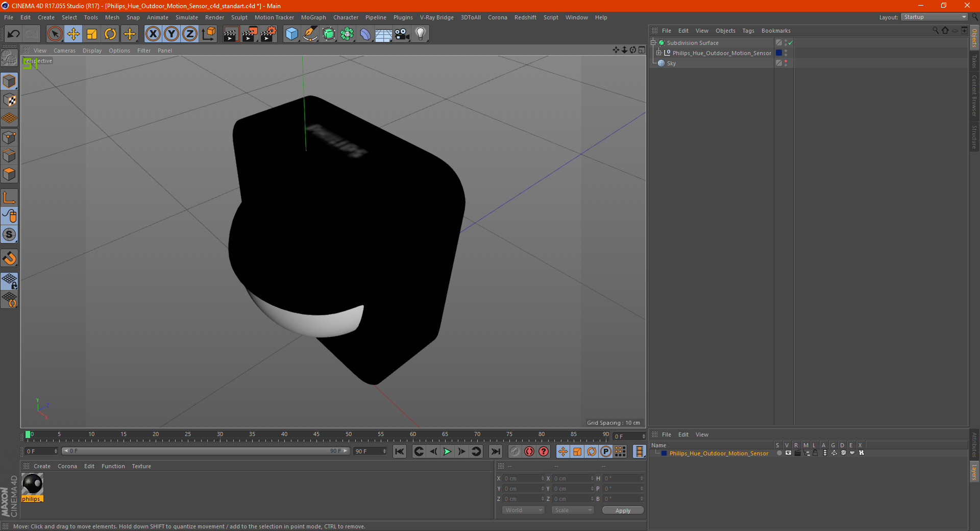
Task: Go to end of animation
Action: 496,451
